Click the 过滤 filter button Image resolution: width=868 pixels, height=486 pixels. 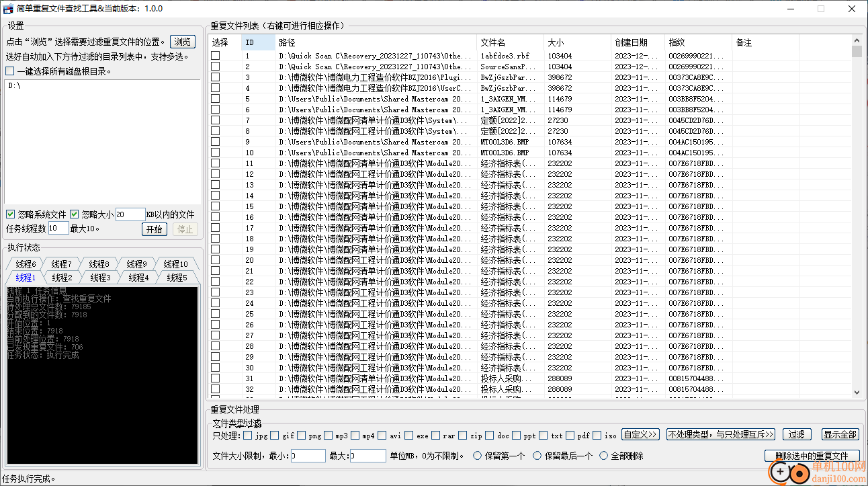tap(796, 434)
